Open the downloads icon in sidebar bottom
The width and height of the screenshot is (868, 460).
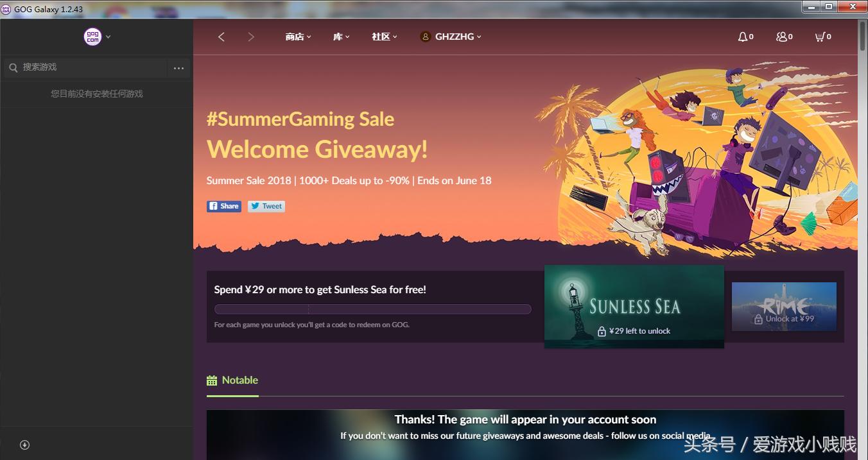[x=24, y=445]
